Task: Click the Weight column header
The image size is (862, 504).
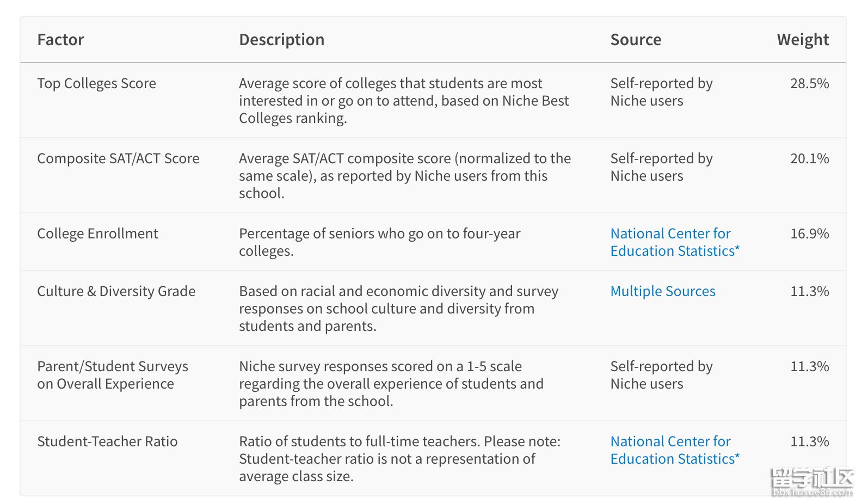Action: (803, 40)
